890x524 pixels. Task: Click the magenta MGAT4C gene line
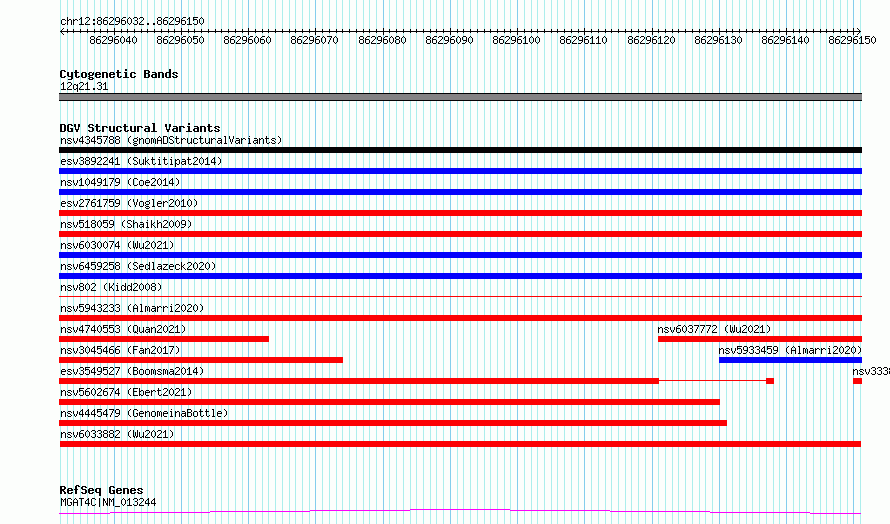click(460, 512)
